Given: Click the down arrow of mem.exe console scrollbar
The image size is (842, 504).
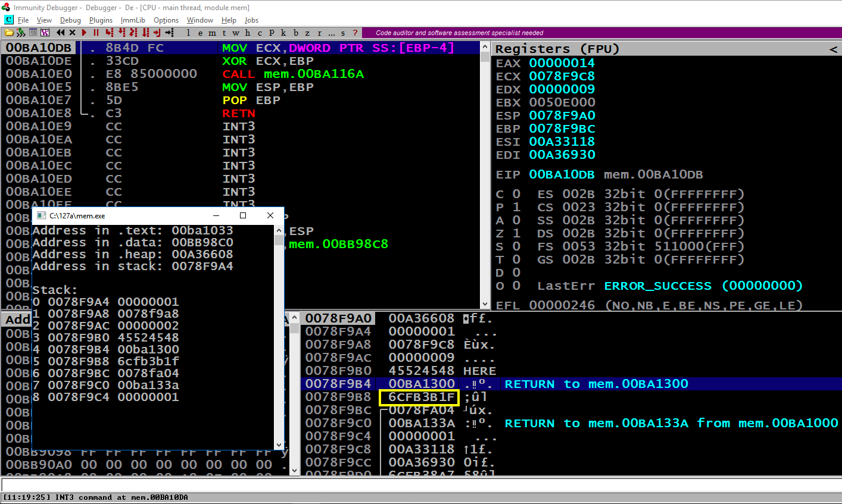Looking at the screenshot, I should [x=279, y=444].
